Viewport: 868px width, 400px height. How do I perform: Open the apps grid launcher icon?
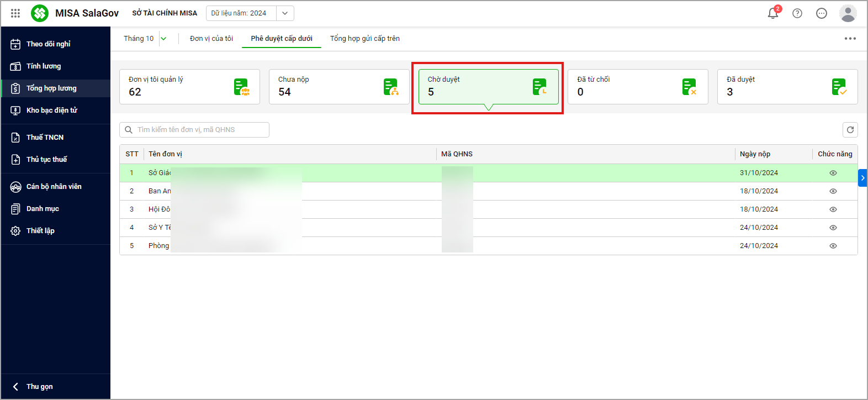click(15, 13)
